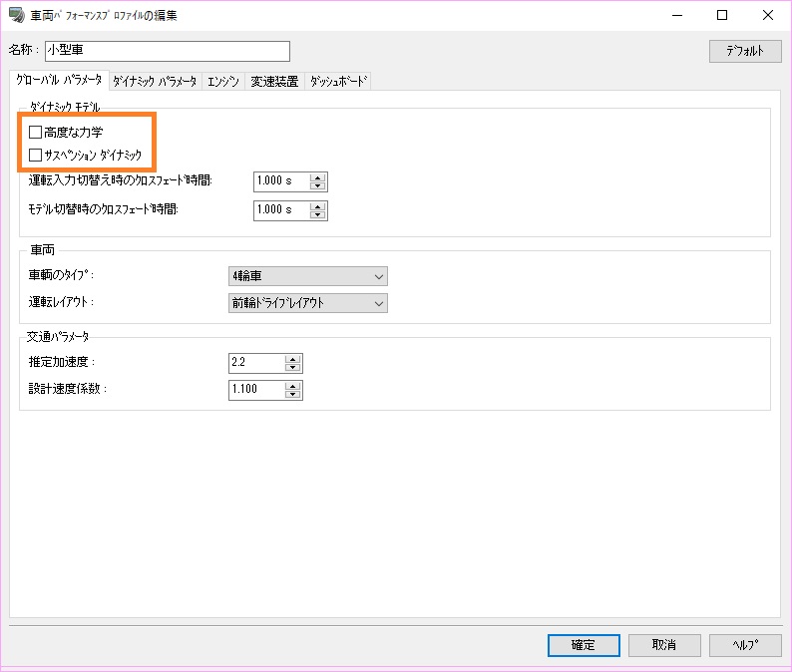792x672 pixels.
Task: Minimize the profile editor window
Action: (677, 15)
